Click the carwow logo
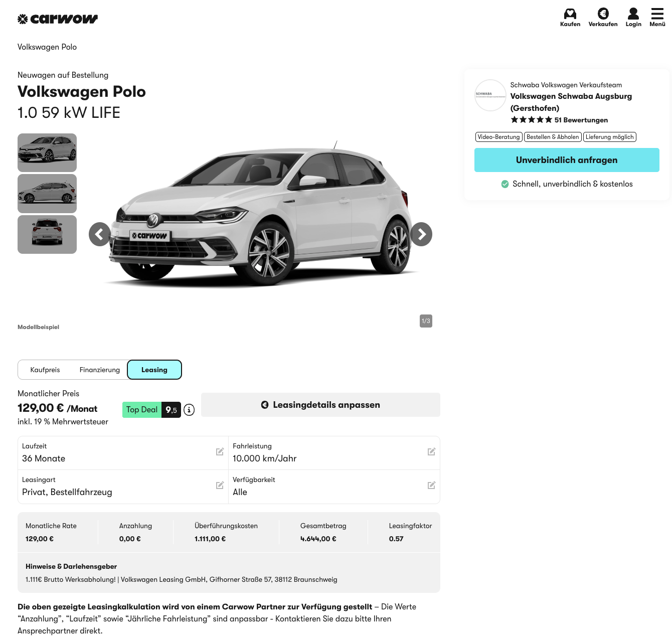 58,19
